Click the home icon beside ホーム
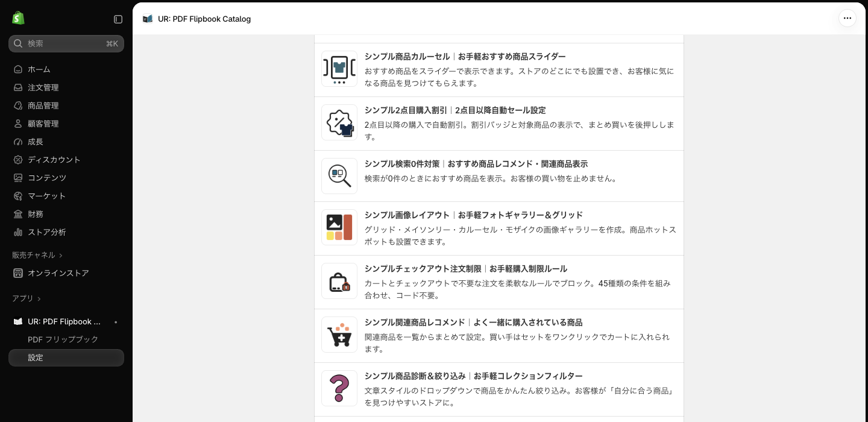The height and width of the screenshot is (422, 868). (x=18, y=69)
